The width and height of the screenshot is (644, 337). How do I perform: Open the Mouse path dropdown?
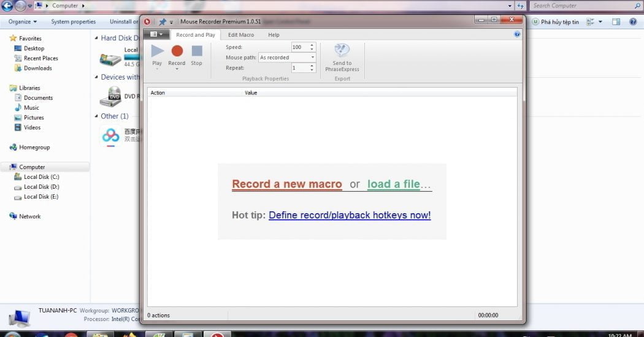[313, 58]
